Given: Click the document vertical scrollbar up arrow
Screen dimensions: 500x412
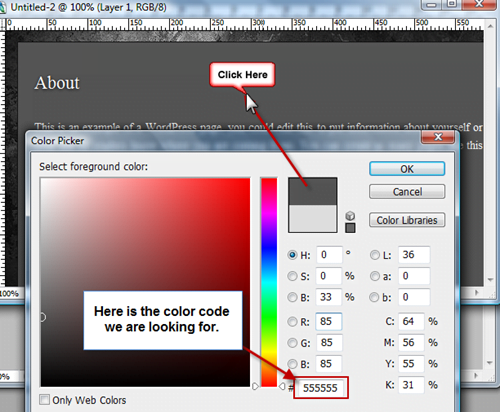Looking at the screenshot, I should [490, 26].
